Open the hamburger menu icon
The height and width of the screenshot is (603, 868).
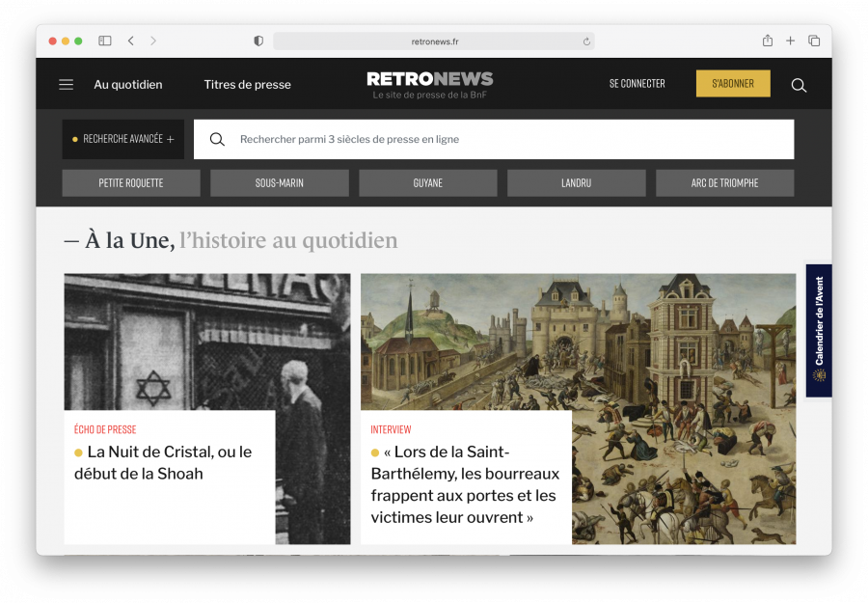pos(66,84)
